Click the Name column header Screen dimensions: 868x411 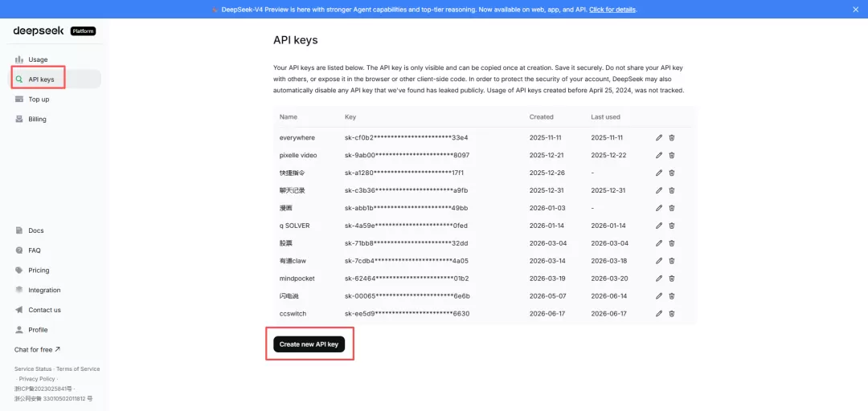(289, 117)
